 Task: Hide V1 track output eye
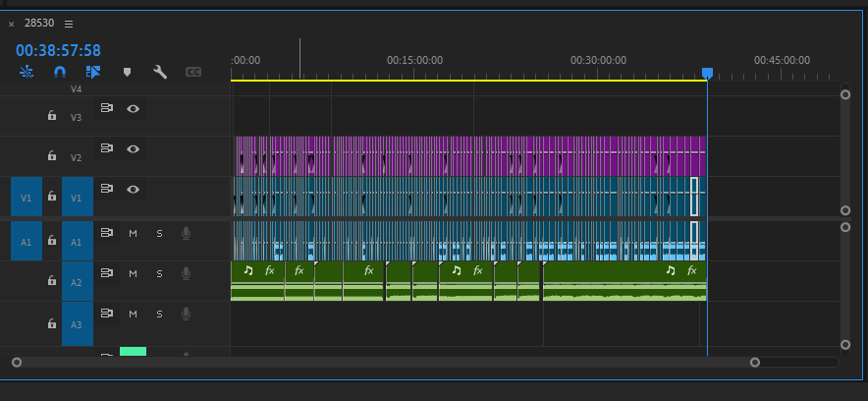point(133,189)
